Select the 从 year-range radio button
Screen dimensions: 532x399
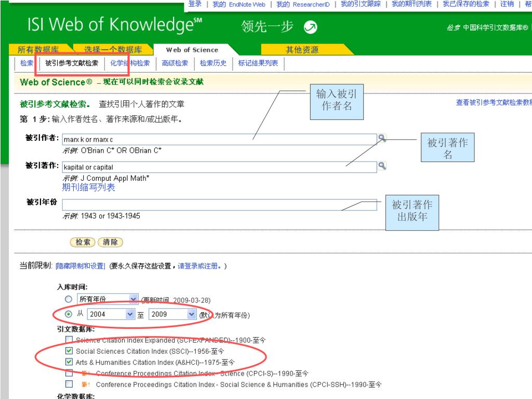[69, 314]
